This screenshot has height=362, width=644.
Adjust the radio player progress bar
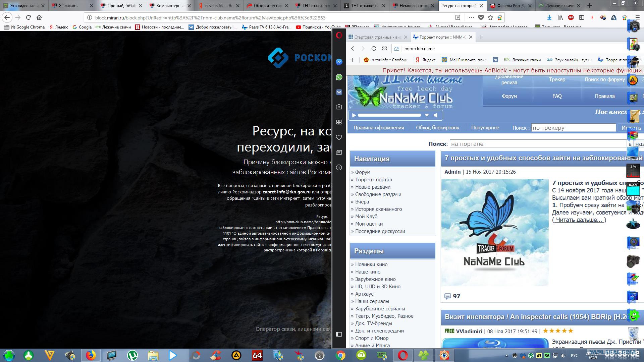(389, 115)
